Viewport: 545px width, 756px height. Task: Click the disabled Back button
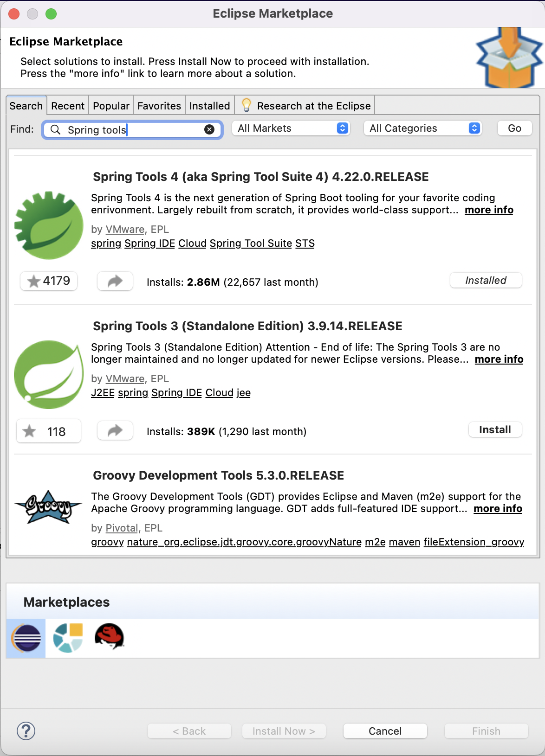tap(189, 731)
